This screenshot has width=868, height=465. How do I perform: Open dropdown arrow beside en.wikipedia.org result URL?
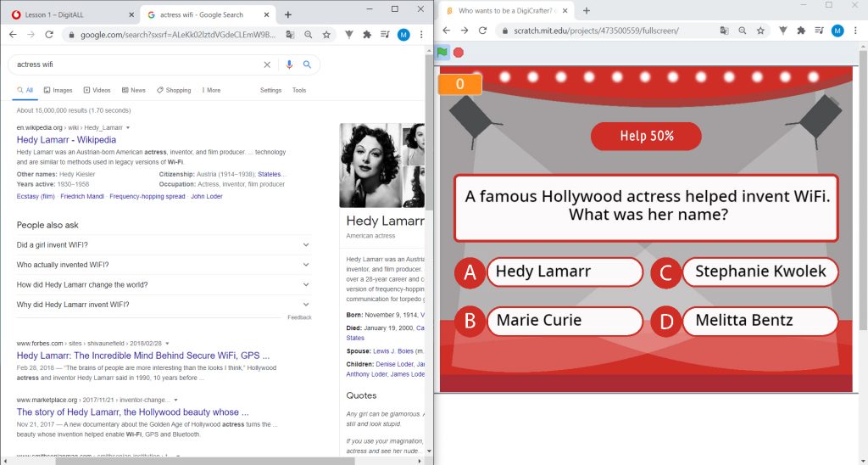[128, 128]
